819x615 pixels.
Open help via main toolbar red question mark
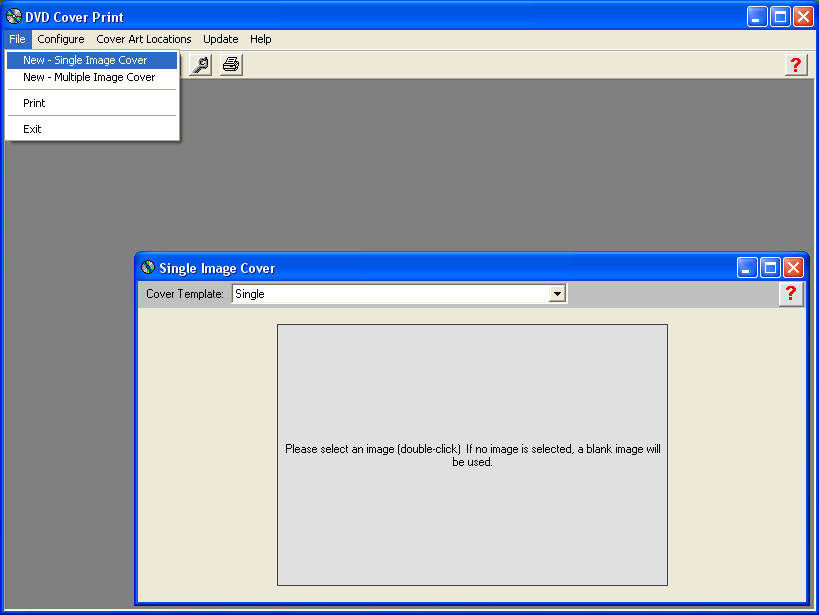(x=795, y=65)
